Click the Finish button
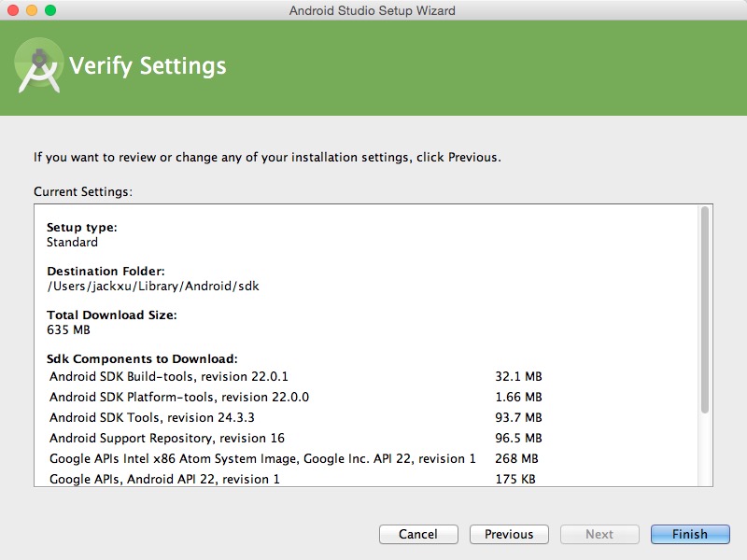This screenshot has height=560, width=747. point(690,534)
